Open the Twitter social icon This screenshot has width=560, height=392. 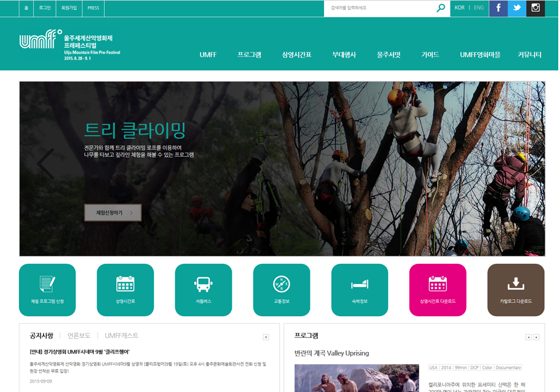(517, 8)
